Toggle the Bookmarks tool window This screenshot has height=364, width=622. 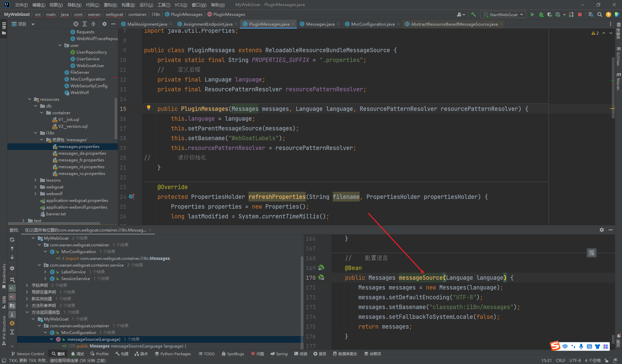(x=4, y=276)
